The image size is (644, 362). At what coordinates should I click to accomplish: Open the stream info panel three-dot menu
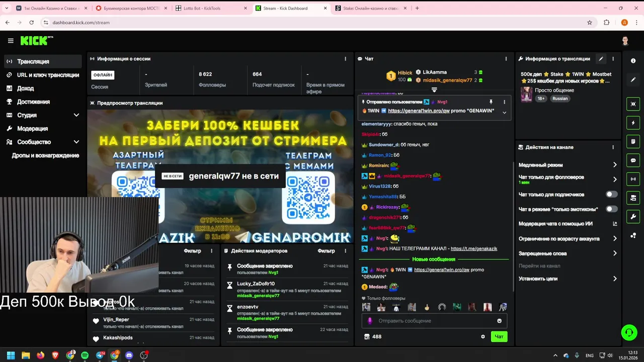point(613,59)
